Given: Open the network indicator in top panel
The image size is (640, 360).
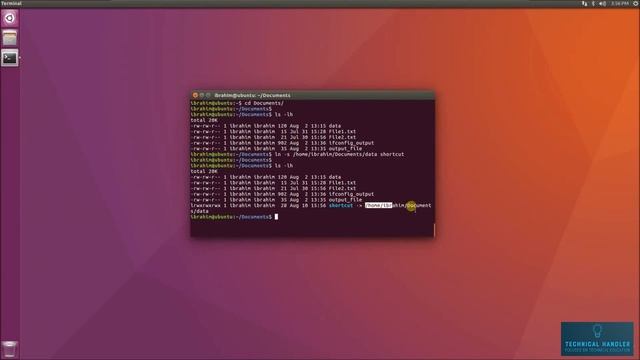Looking at the screenshot, I should point(584,3).
